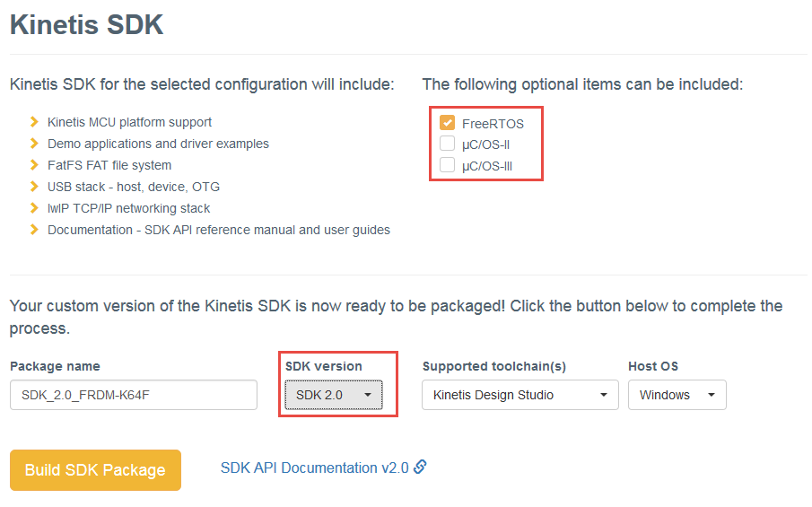Enable the µC/OS-II option
Screen dimensions: 812x507
447,144
